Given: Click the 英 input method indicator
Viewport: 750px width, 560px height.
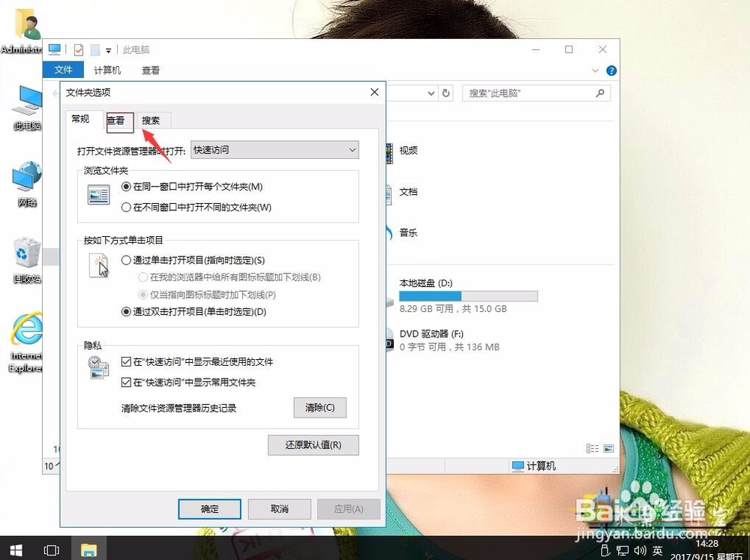Looking at the screenshot, I should pyautogui.click(x=658, y=551).
